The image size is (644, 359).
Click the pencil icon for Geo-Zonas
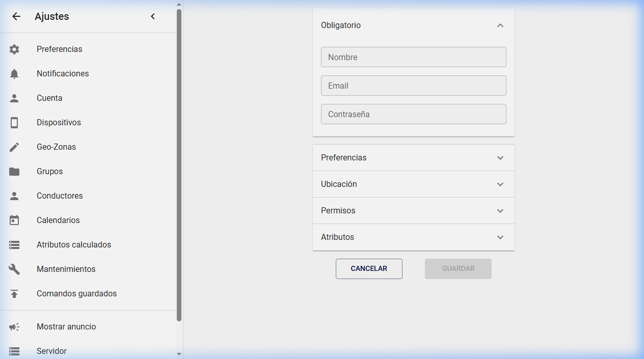[14, 147]
